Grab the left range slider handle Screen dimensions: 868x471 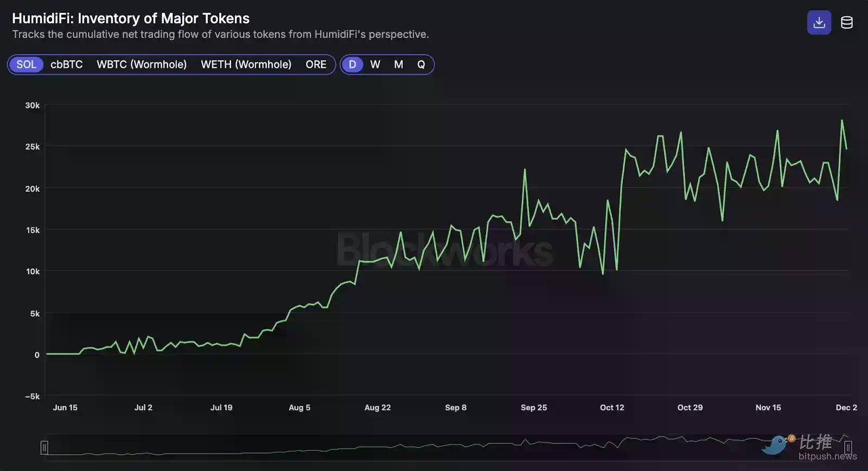point(44,447)
